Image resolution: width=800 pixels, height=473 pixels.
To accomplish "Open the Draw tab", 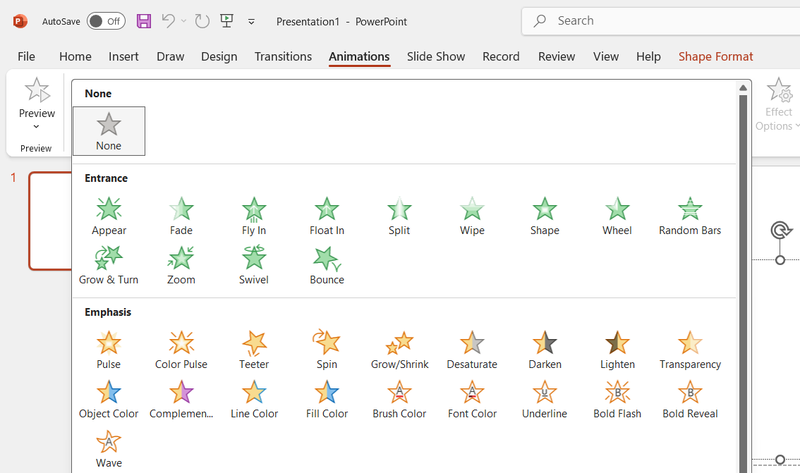I will click(x=170, y=57).
